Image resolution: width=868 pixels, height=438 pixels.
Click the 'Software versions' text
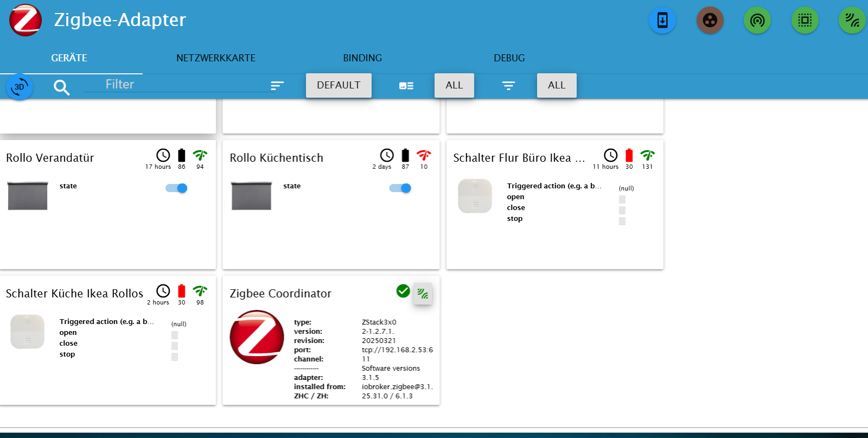pos(391,369)
